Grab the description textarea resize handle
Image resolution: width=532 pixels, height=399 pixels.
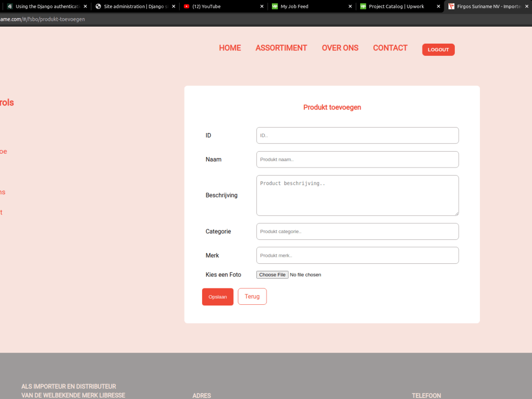456,213
